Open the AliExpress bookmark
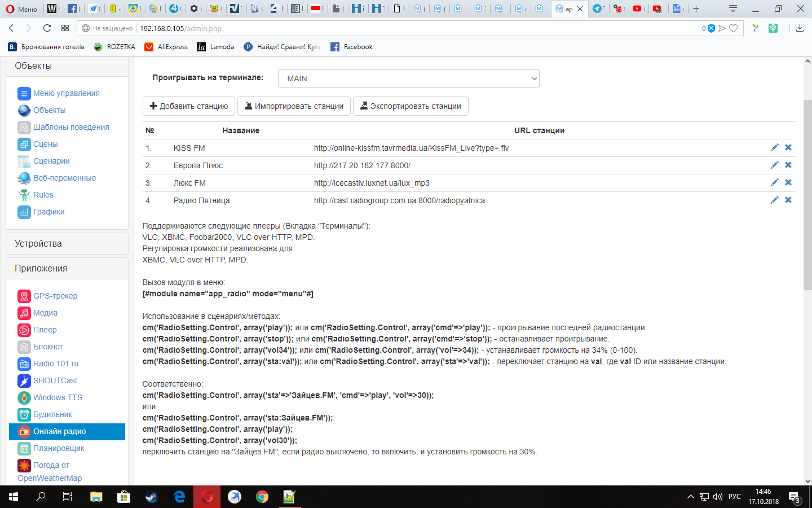 click(166, 47)
